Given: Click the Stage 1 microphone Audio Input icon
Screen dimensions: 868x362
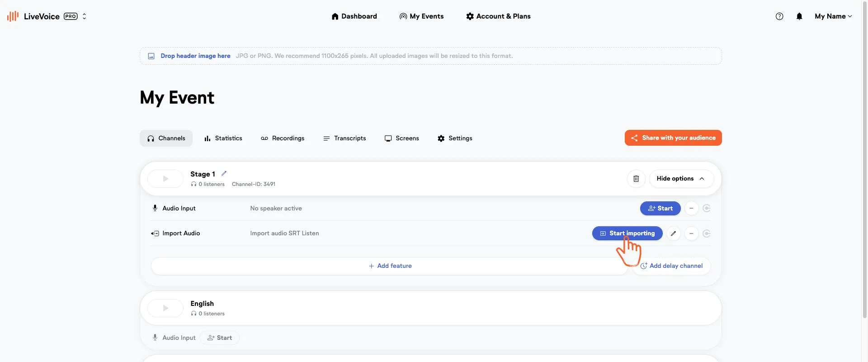Looking at the screenshot, I should [x=155, y=208].
